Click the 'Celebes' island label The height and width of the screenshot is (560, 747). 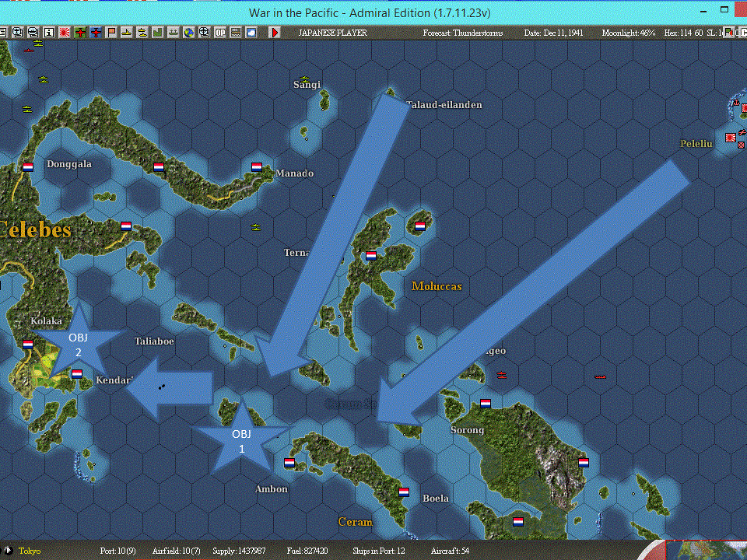click(x=36, y=230)
